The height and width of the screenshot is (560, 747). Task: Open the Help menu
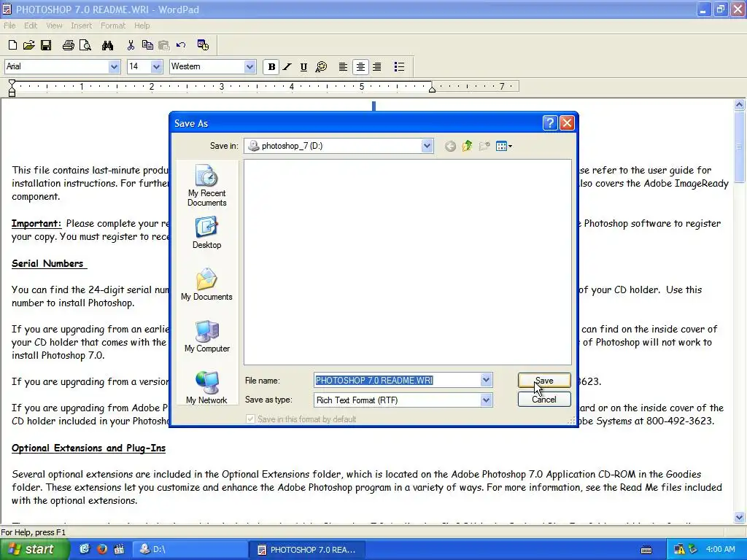[x=142, y=26]
